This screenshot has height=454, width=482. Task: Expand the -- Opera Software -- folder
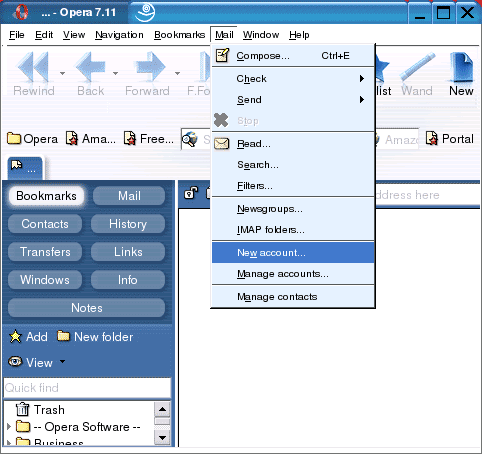point(9,426)
